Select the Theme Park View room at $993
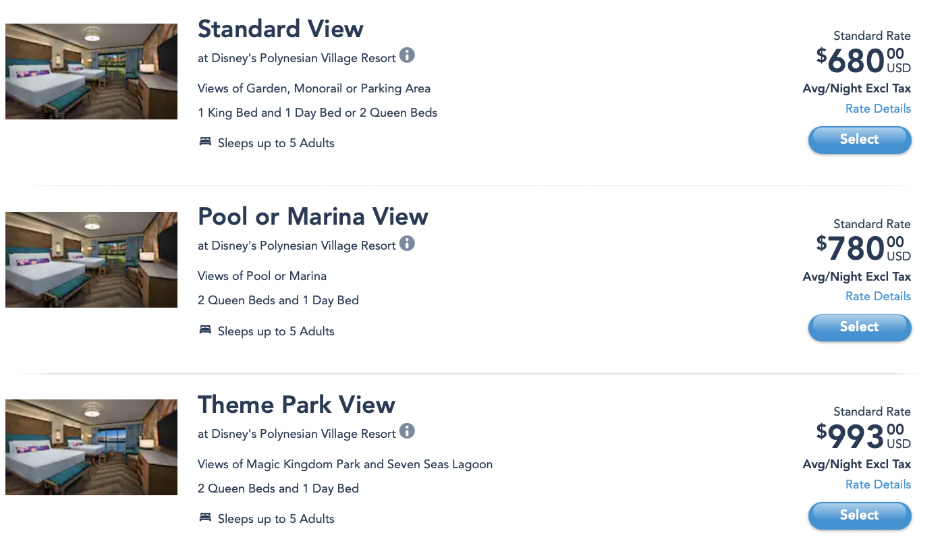The image size is (942, 560). [859, 515]
